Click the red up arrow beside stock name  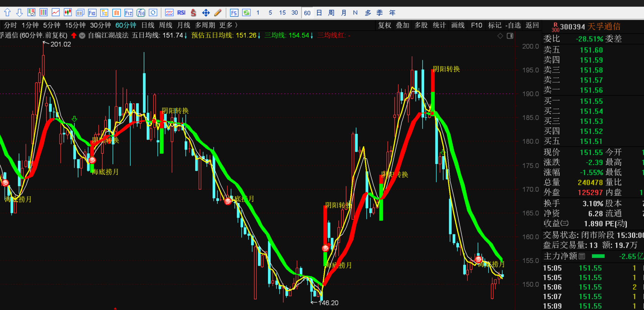pyautogui.click(x=74, y=36)
